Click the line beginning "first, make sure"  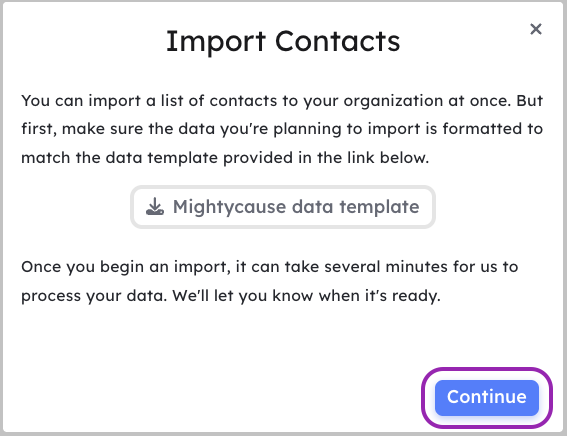click(x=282, y=129)
